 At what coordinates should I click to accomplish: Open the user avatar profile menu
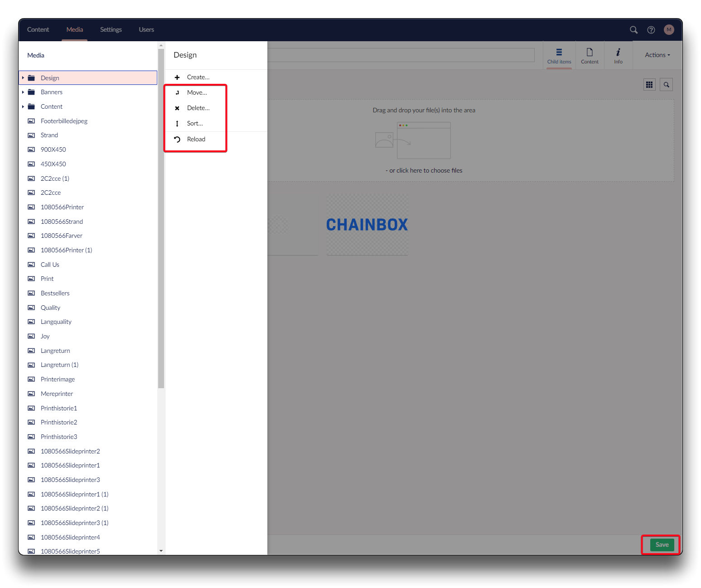tap(669, 30)
